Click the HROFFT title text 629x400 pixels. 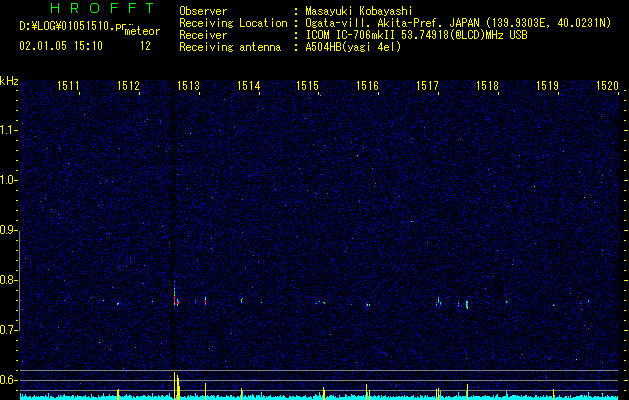pyautogui.click(x=102, y=8)
